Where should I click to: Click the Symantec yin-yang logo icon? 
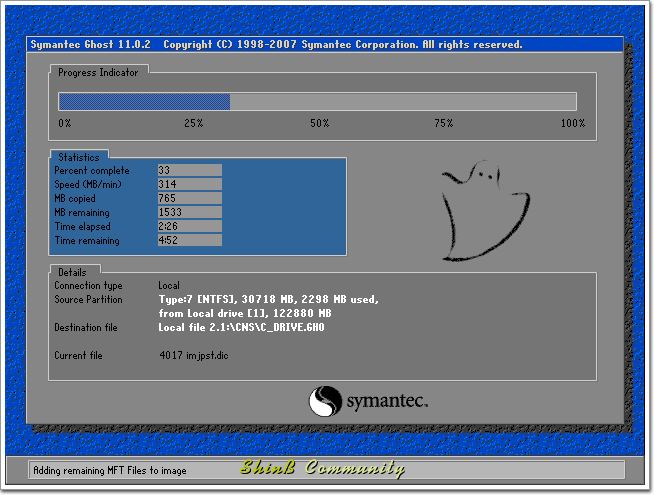click(325, 401)
